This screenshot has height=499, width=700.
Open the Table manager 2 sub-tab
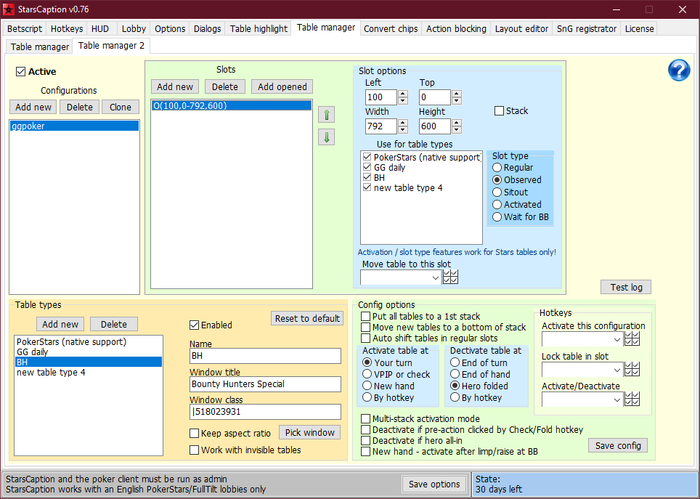tap(111, 46)
